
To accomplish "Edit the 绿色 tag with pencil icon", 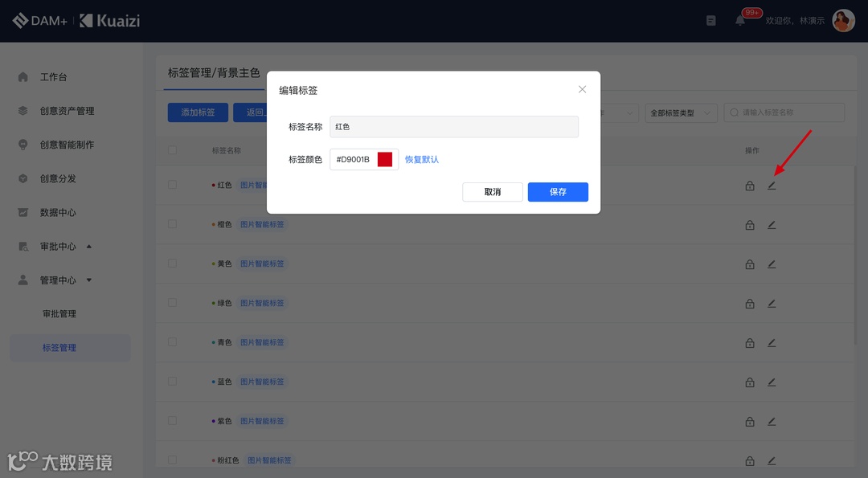I will point(772,304).
